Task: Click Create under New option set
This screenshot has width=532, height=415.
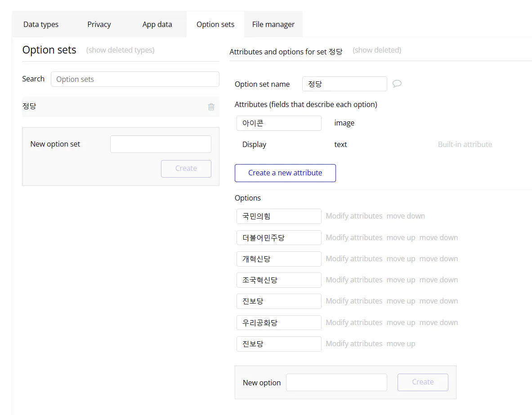Action: [x=186, y=169]
